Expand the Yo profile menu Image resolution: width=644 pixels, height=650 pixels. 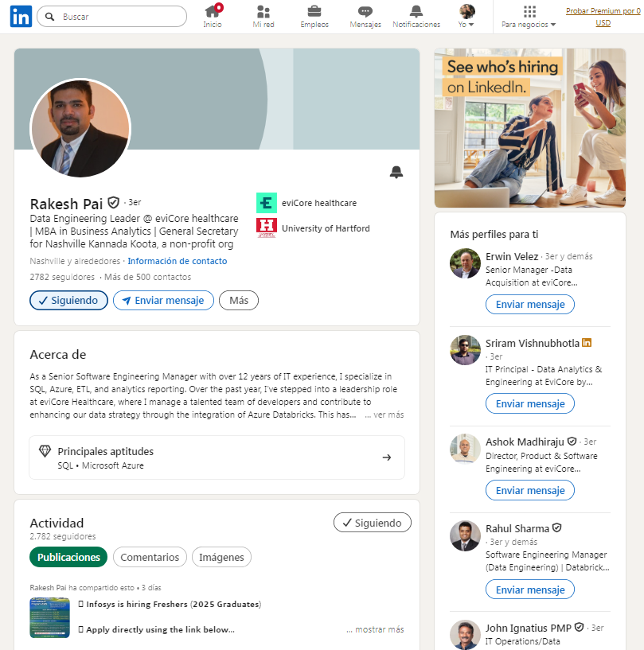(x=466, y=17)
